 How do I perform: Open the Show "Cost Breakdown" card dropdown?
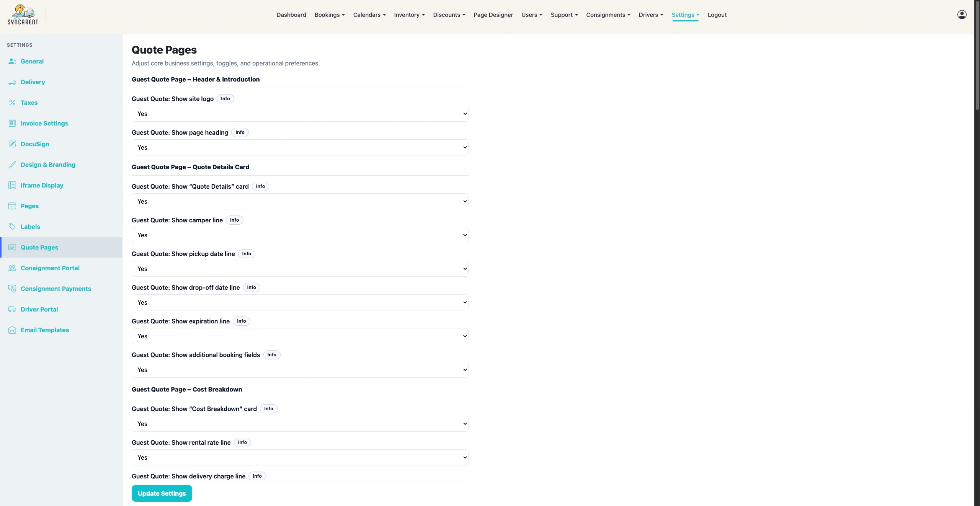pyautogui.click(x=300, y=424)
